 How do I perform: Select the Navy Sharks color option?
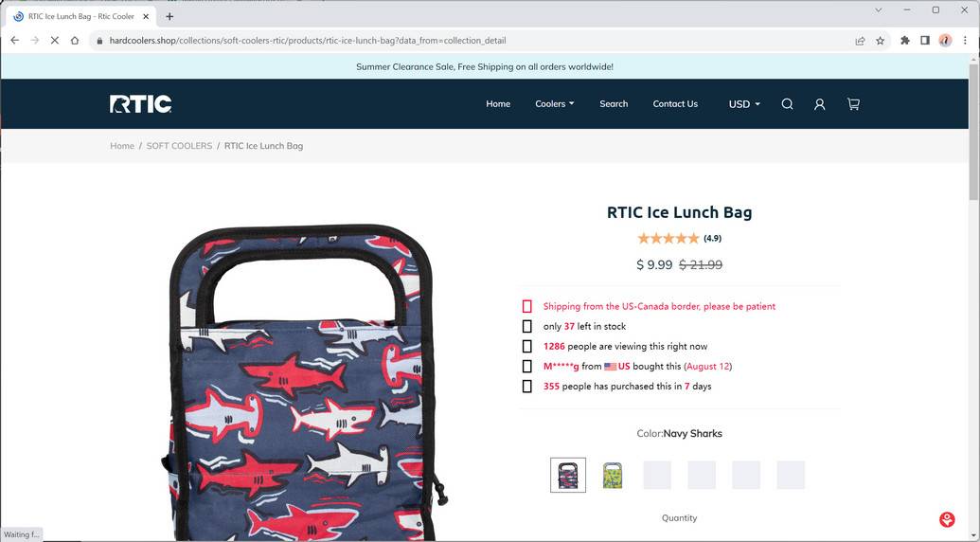click(x=568, y=475)
